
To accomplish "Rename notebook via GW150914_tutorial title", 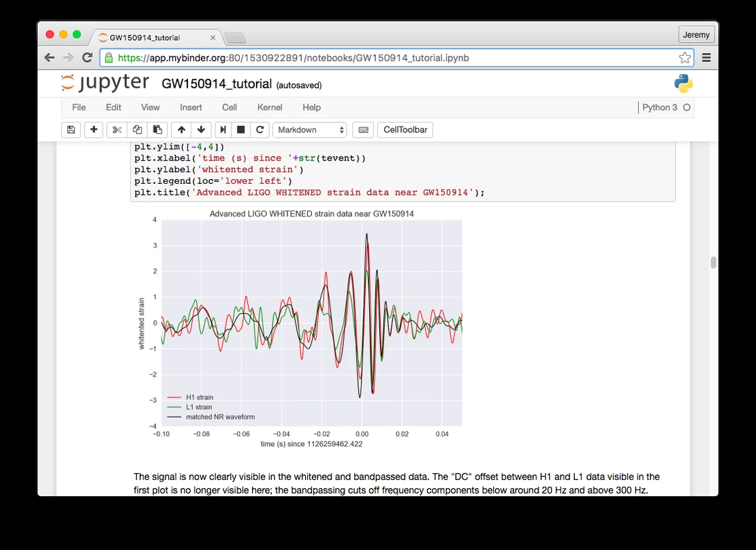I will [x=217, y=84].
